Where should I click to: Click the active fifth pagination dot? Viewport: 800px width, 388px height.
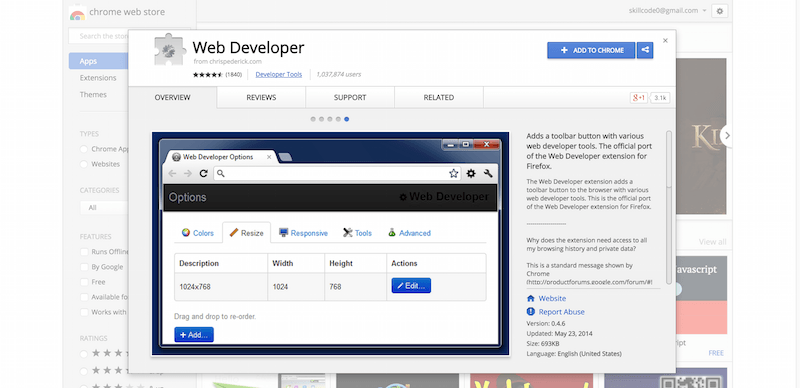click(346, 119)
